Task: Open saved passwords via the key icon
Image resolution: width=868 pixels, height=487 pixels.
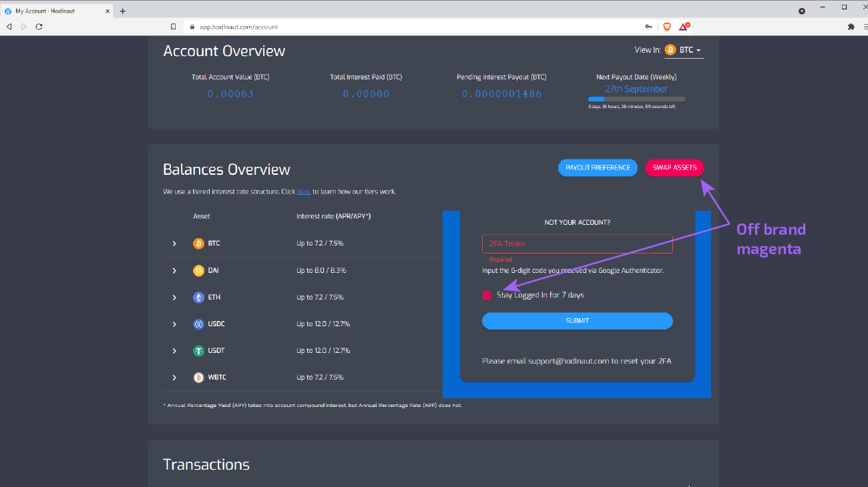Action: (x=648, y=27)
